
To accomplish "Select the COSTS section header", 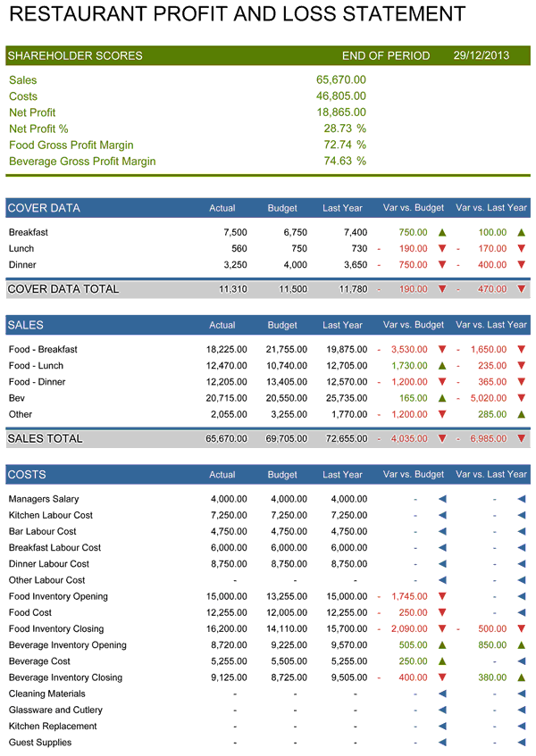I will 27,474.
